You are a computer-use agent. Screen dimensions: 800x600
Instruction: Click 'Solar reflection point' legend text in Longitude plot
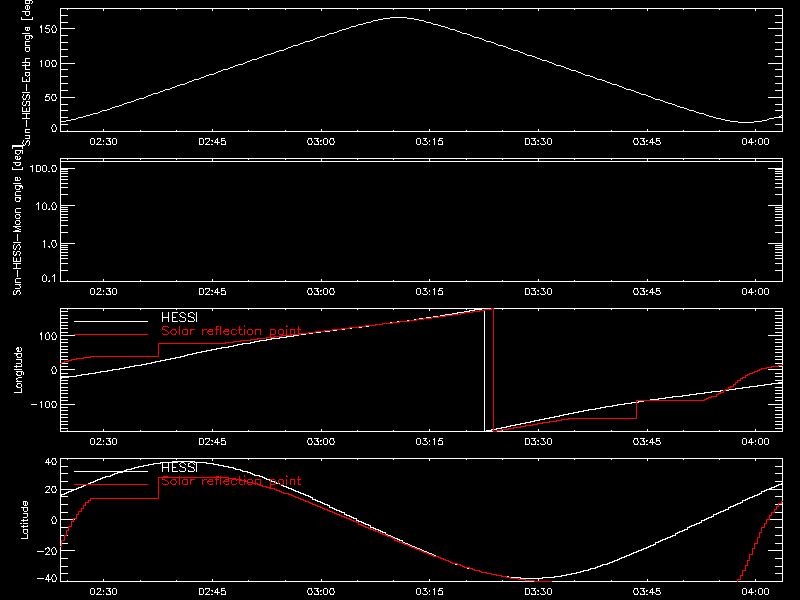tap(231, 331)
